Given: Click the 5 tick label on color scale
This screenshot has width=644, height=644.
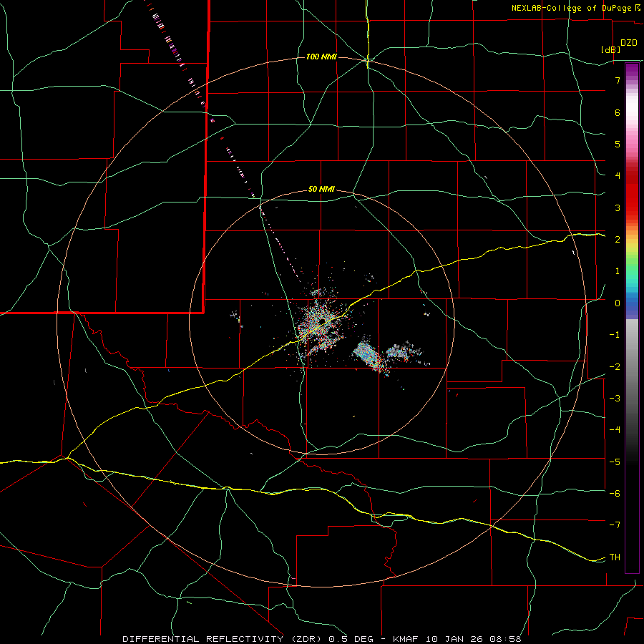Looking at the screenshot, I should pyautogui.click(x=618, y=144).
